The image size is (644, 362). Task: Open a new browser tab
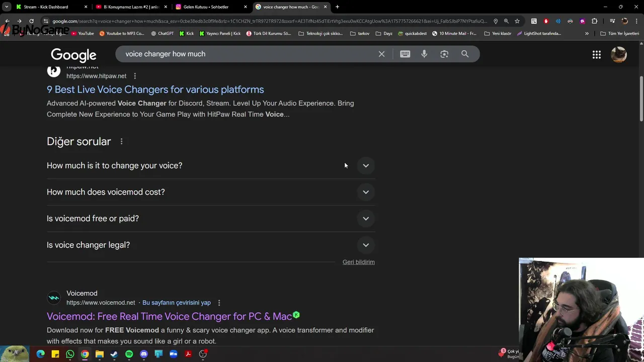337,7
